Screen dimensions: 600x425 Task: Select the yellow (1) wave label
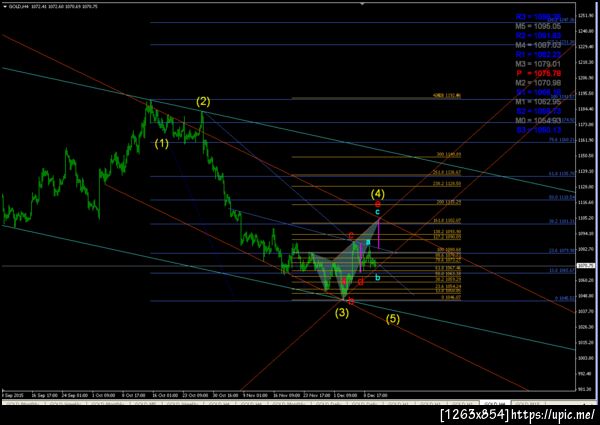coord(161,143)
